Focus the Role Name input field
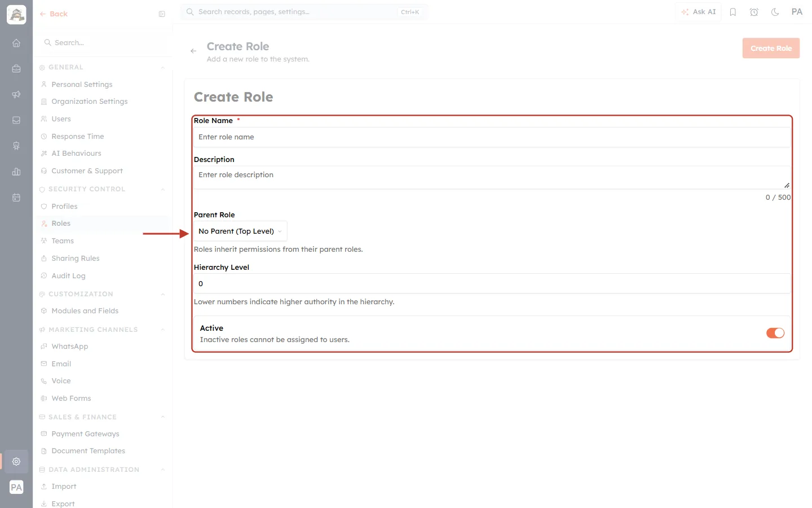The width and height of the screenshot is (812, 508). click(x=492, y=137)
